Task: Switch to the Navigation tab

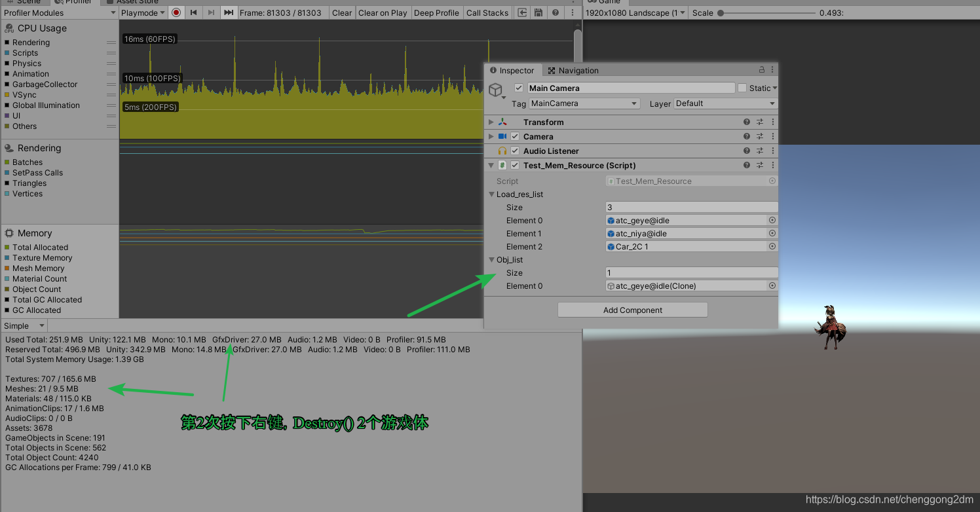Action: pos(573,70)
